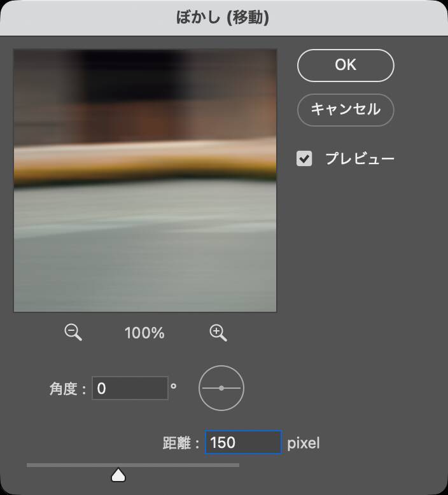Click the プレビュー label text
Screen dimensions: 448x495
360,158
